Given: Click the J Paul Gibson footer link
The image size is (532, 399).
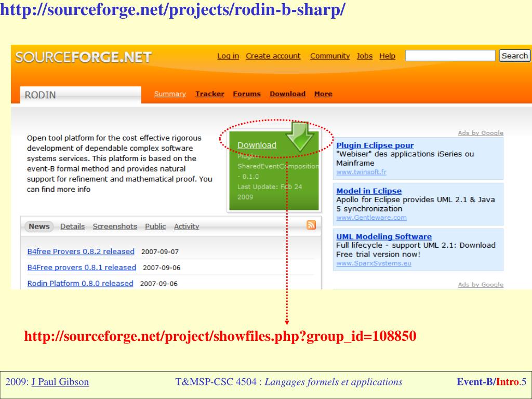Looking at the screenshot, I should (60, 382).
